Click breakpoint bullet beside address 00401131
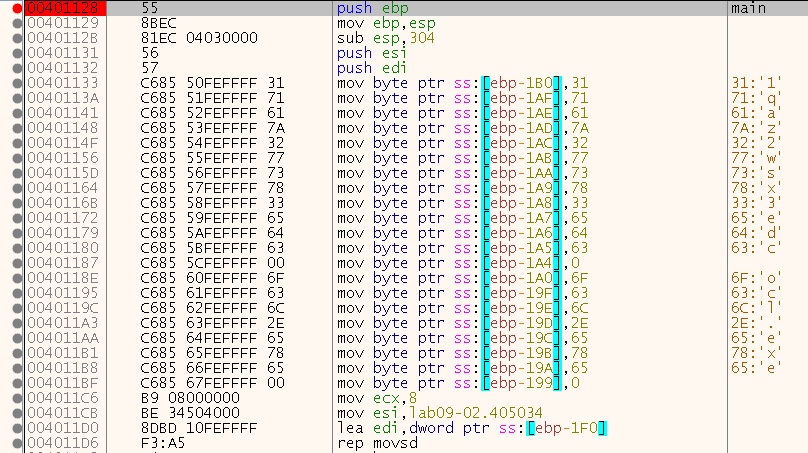 [18, 52]
